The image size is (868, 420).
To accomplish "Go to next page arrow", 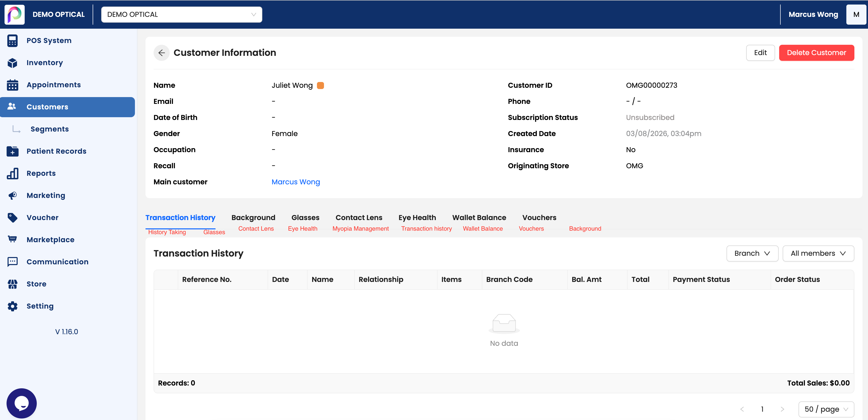I will [782, 409].
